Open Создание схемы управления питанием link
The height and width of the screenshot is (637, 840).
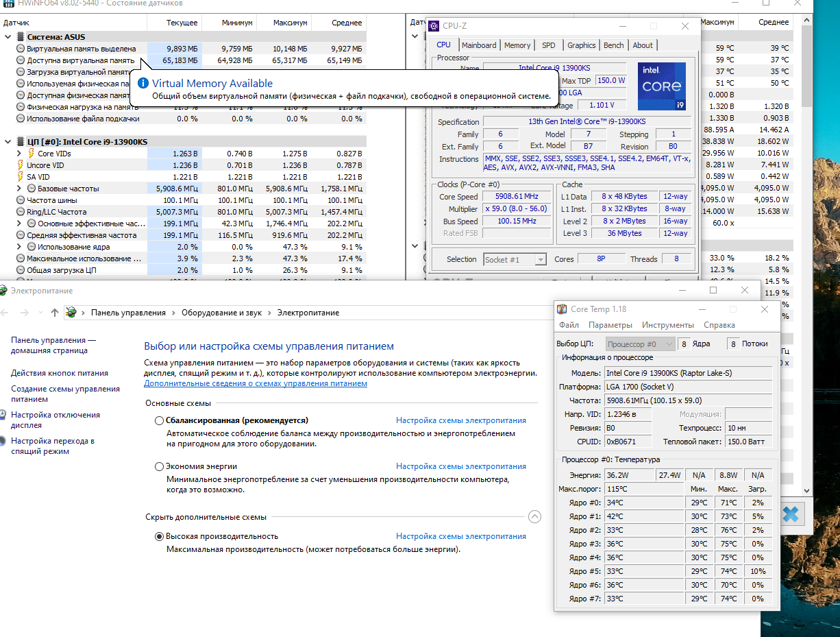pyautogui.click(x=65, y=394)
